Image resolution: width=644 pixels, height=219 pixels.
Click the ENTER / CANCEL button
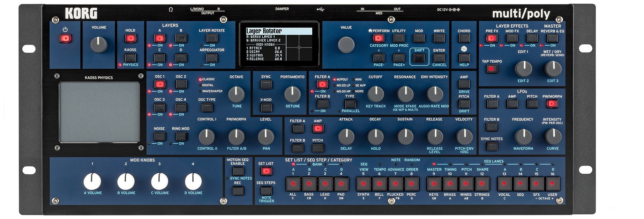tap(439, 58)
